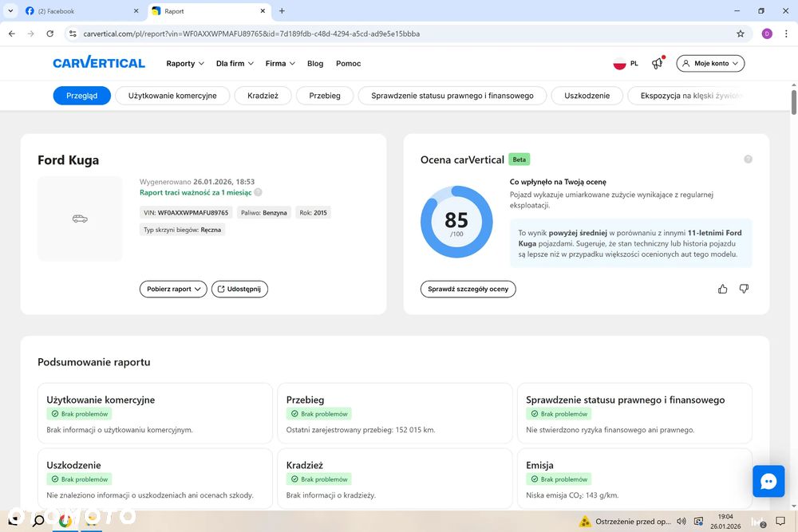Image resolution: width=798 pixels, height=532 pixels.
Task: Open the Emisja summary card
Action: pos(634,478)
